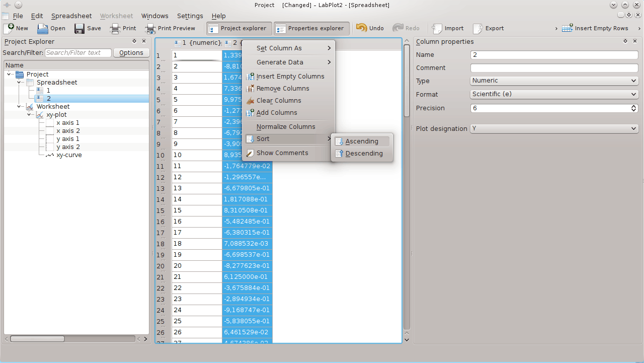Image resolution: width=644 pixels, height=363 pixels.
Task: Click the Search/Filter text field
Action: coord(78,53)
